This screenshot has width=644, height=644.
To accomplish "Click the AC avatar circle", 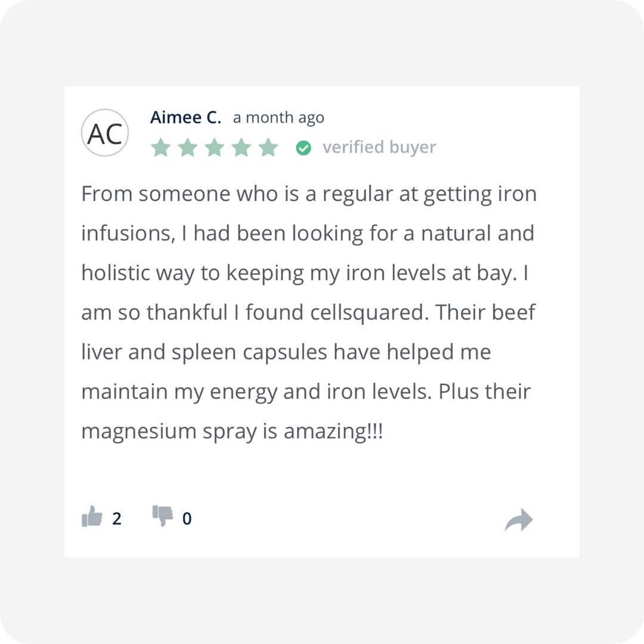I will click(105, 132).
